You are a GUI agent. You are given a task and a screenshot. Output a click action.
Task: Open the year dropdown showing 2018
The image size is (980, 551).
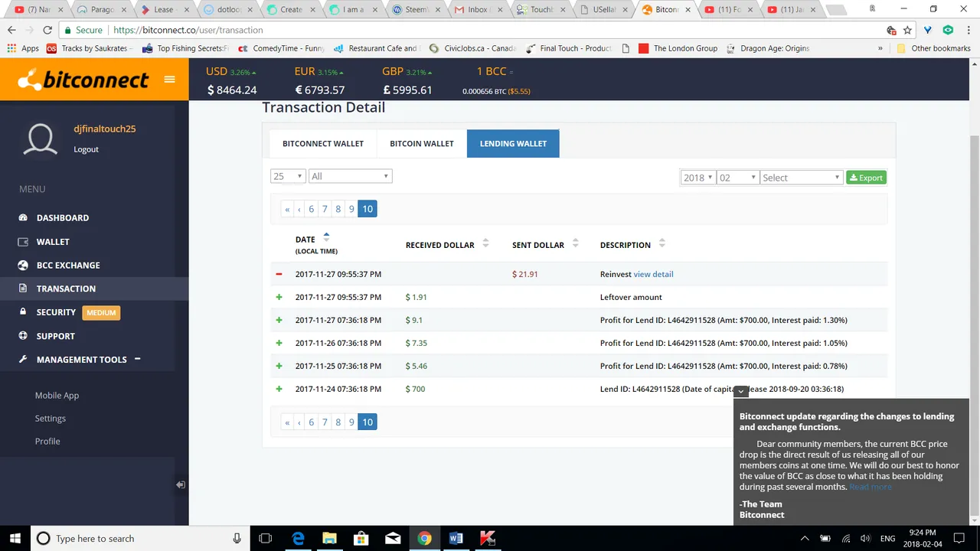pyautogui.click(x=697, y=178)
